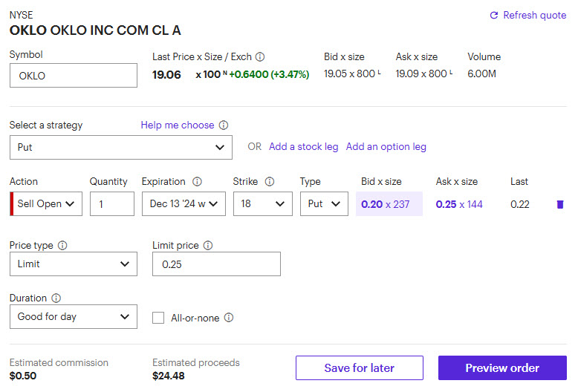Click the Limit price input field

(x=216, y=264)
